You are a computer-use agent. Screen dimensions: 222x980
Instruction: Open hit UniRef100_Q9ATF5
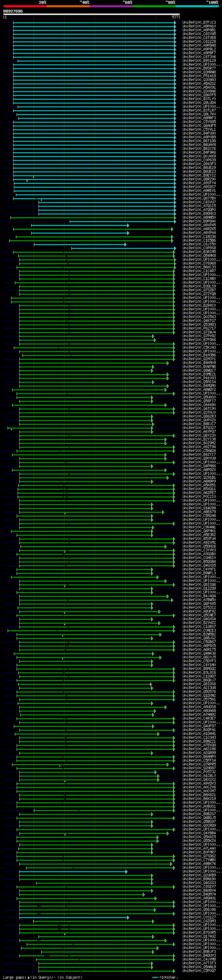(x=199, y=95)
